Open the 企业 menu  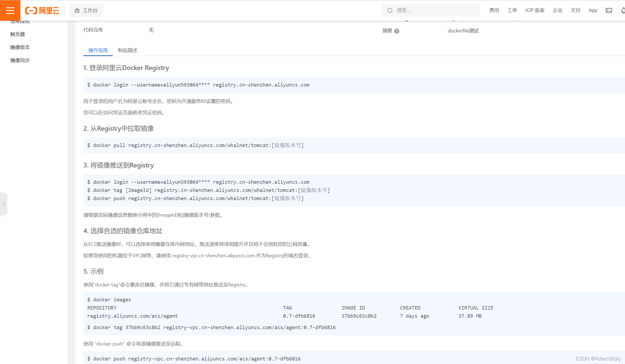[x=557, y=10]
